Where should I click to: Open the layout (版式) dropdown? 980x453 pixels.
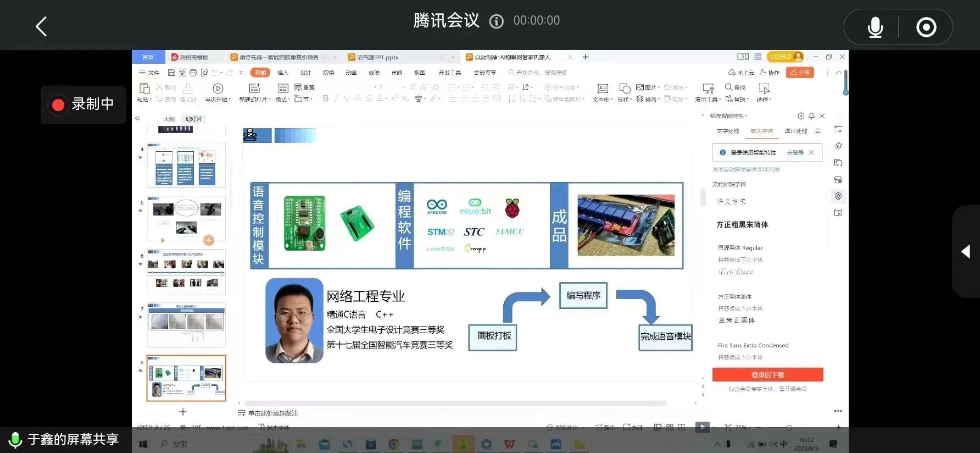click(x=283, y=100)
